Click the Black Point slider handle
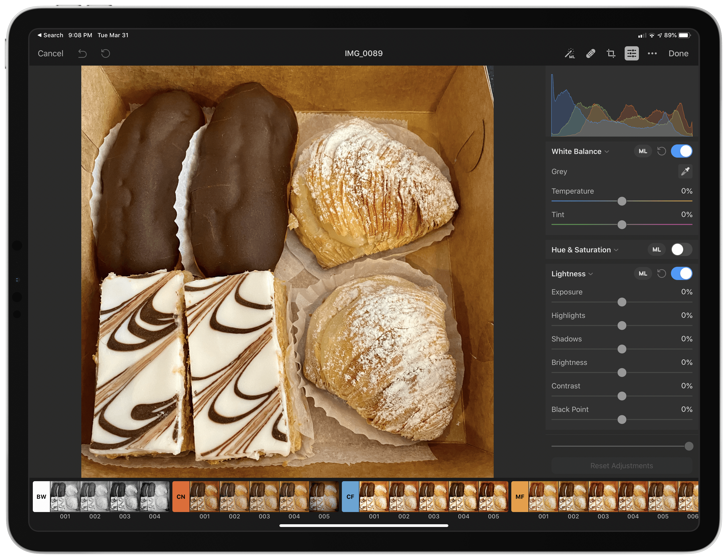This screenshot has width=728, height=560. click(622, 420)
